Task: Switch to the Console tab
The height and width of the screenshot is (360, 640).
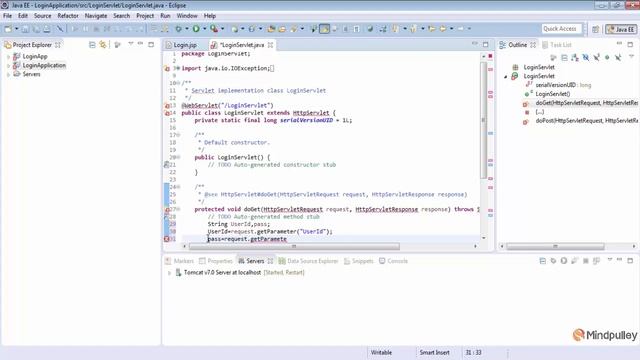Action: tap(393, 261)
